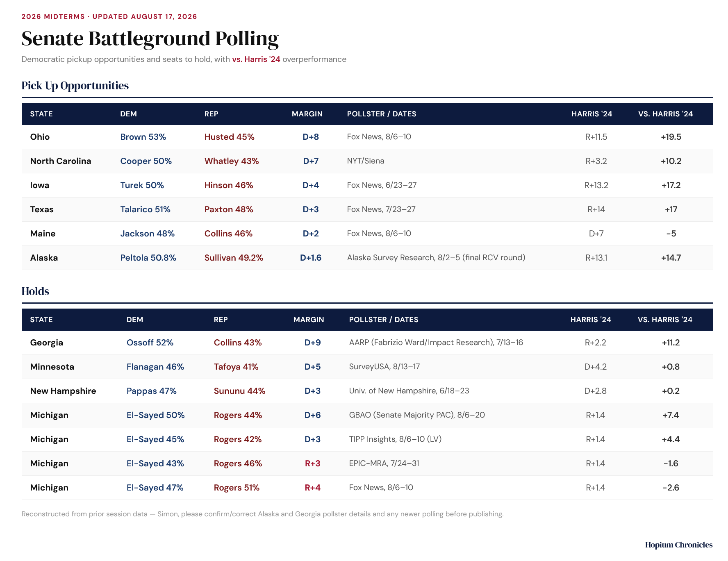Select the R+3 margin for Michigan EPIC-MRA
728x561 pixels.
pos(312,463)
